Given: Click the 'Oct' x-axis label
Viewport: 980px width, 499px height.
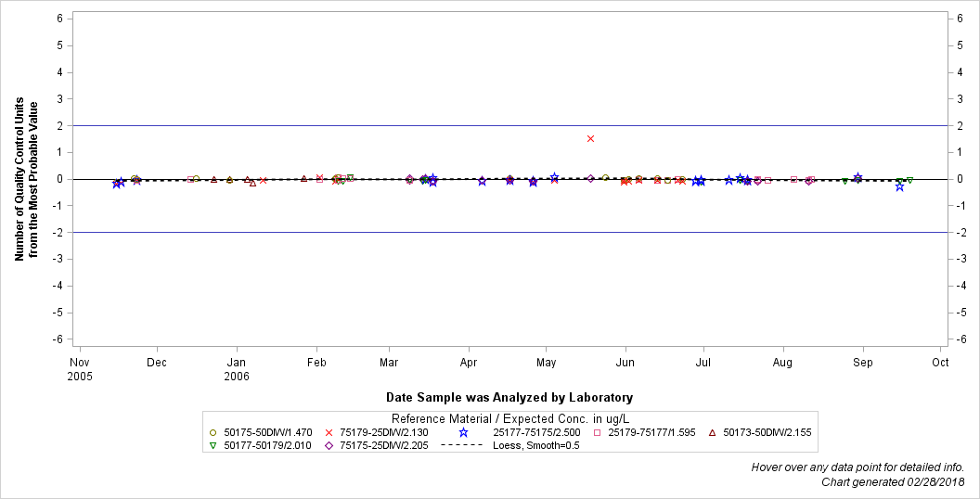Looking at the screenshot, I should point(940,363).
